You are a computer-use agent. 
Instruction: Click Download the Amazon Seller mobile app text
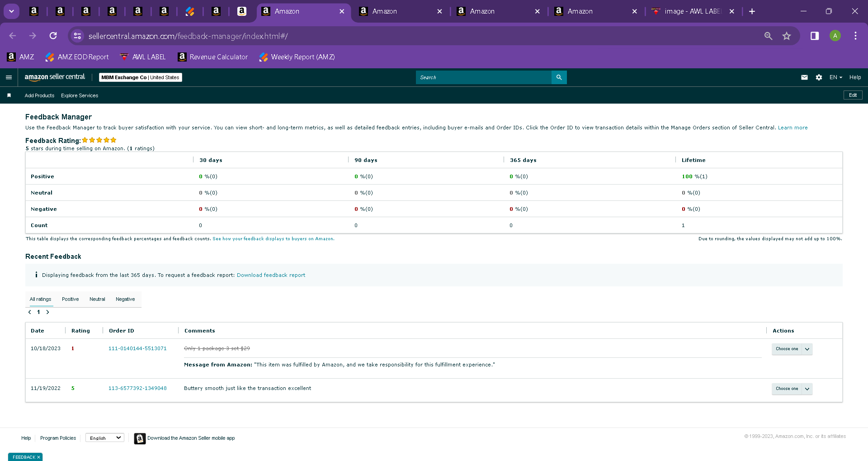pyautogui.click(x=191, y=438)
